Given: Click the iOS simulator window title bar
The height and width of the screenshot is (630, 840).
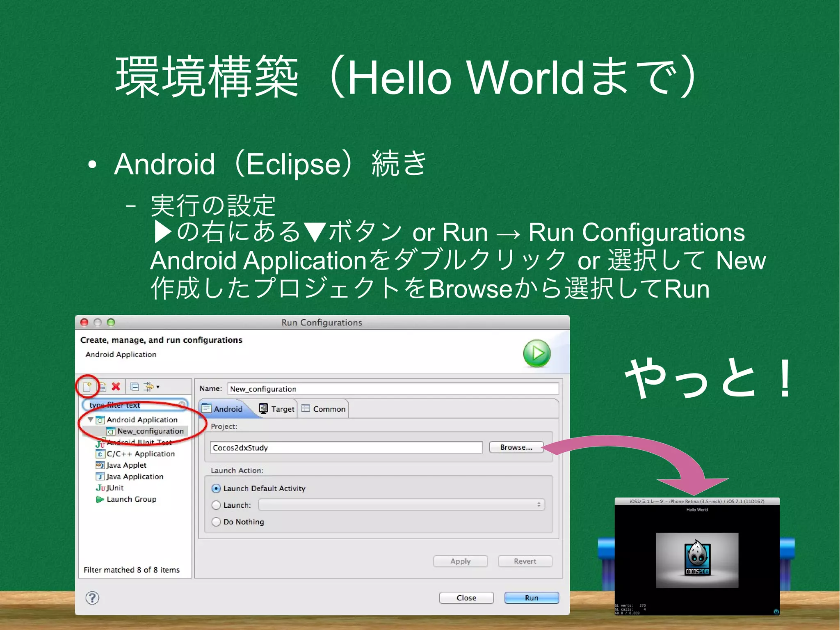Looking at the screenshot, I should [x=697, y=501].
